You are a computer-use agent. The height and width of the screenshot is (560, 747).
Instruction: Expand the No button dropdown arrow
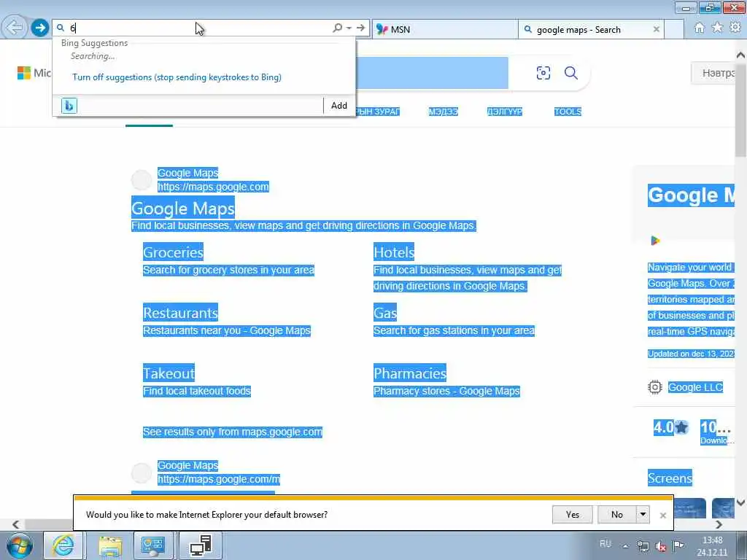coord(643,514)
